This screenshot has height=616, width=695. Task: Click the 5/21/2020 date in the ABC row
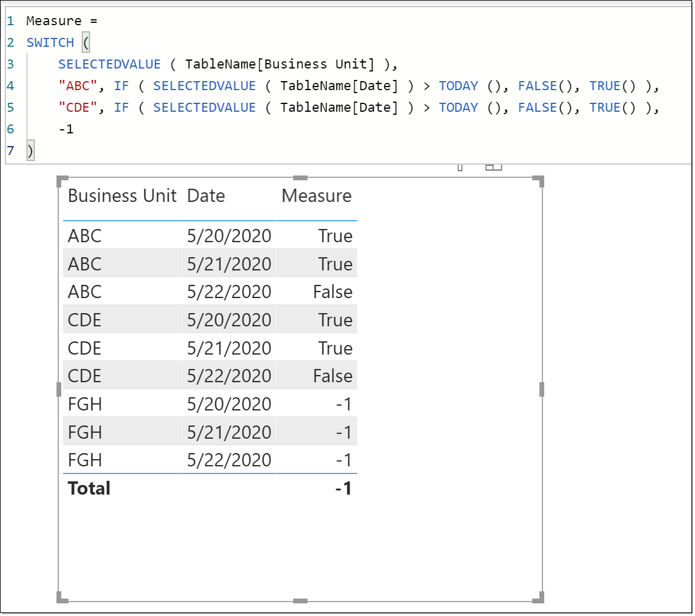[229, 264]
